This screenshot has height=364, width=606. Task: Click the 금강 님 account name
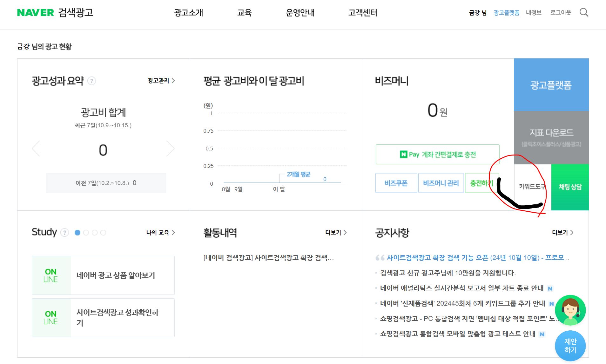coord(478,13)
